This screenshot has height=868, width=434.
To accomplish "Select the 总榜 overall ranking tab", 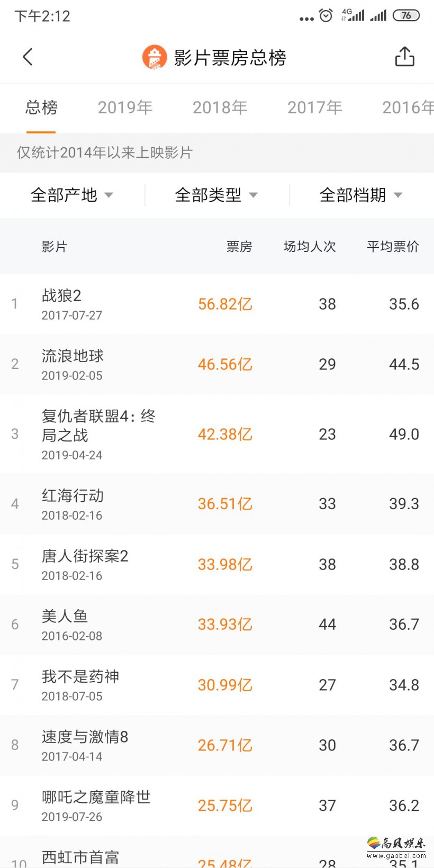I will 41,107.
